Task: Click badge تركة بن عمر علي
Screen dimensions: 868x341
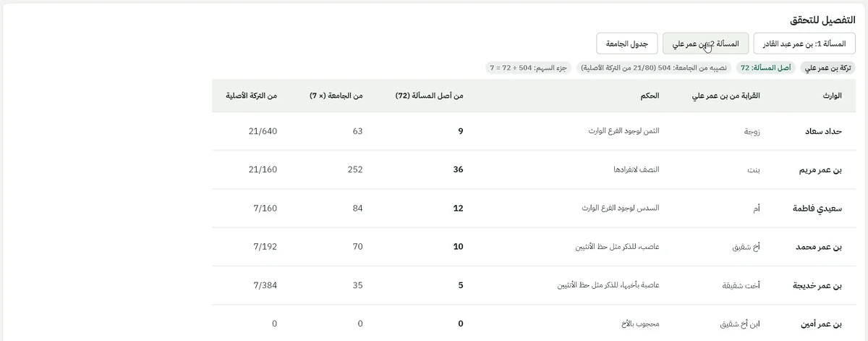Action: click(828, 67)
